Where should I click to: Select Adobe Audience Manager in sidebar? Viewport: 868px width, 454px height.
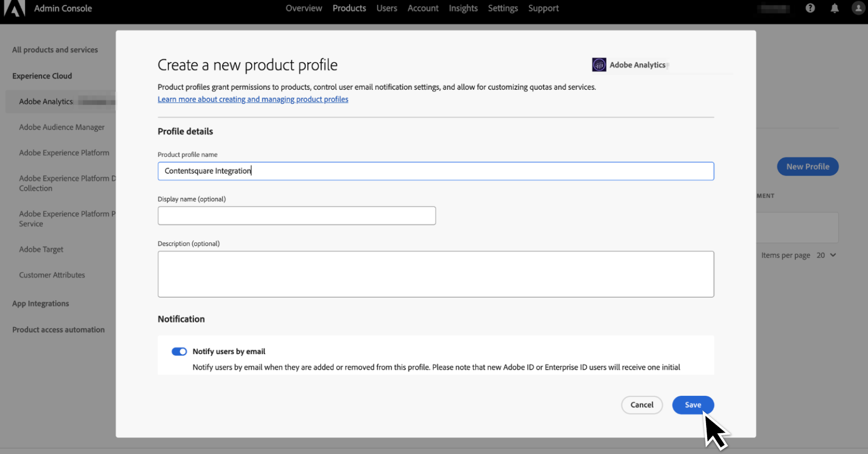coord(62,127)
